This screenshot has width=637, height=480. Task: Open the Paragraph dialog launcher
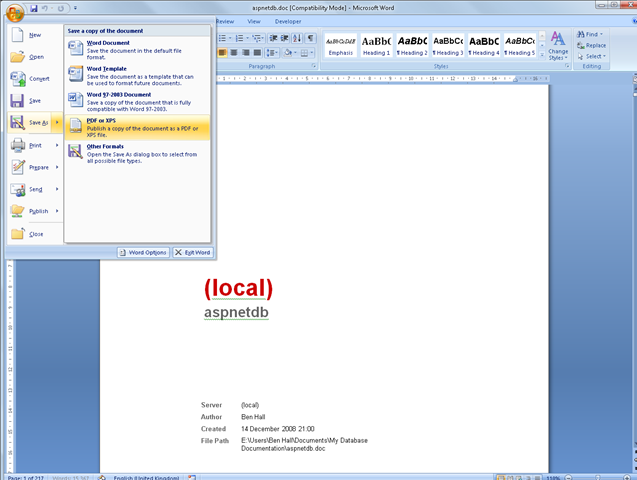pyautogui.click(x=314, y=66)
